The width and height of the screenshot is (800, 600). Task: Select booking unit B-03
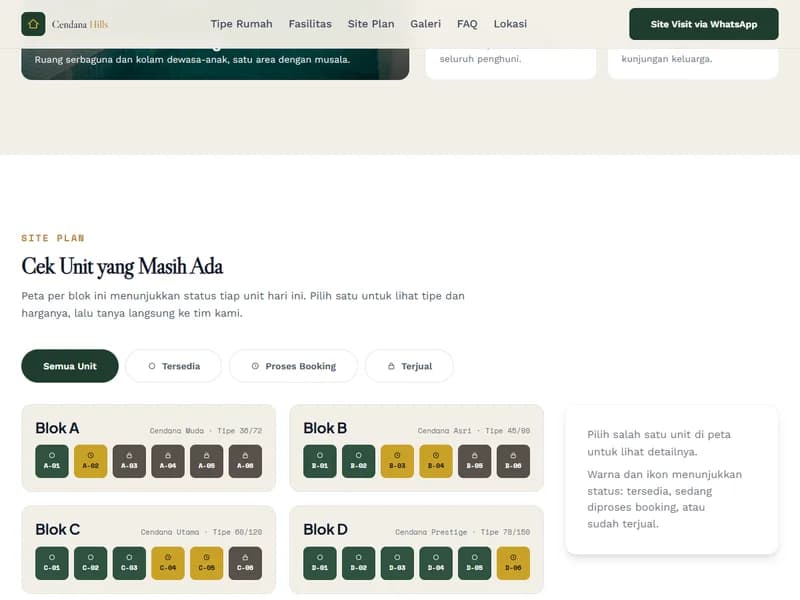pyautogui.click(x=397, y=461)
